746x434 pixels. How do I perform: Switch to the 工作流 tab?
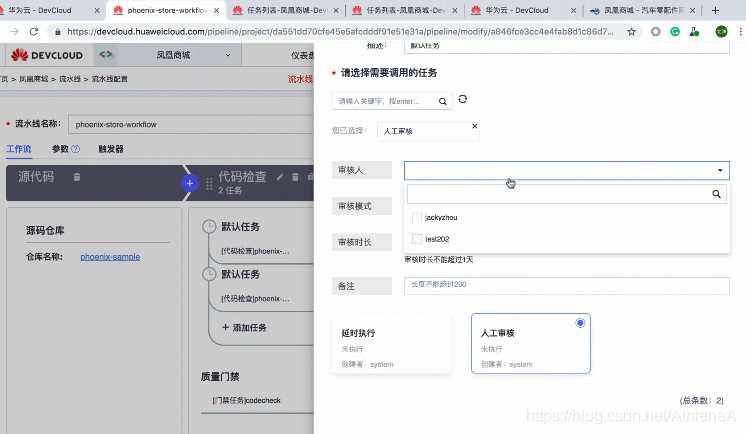(x=19, y=149)
